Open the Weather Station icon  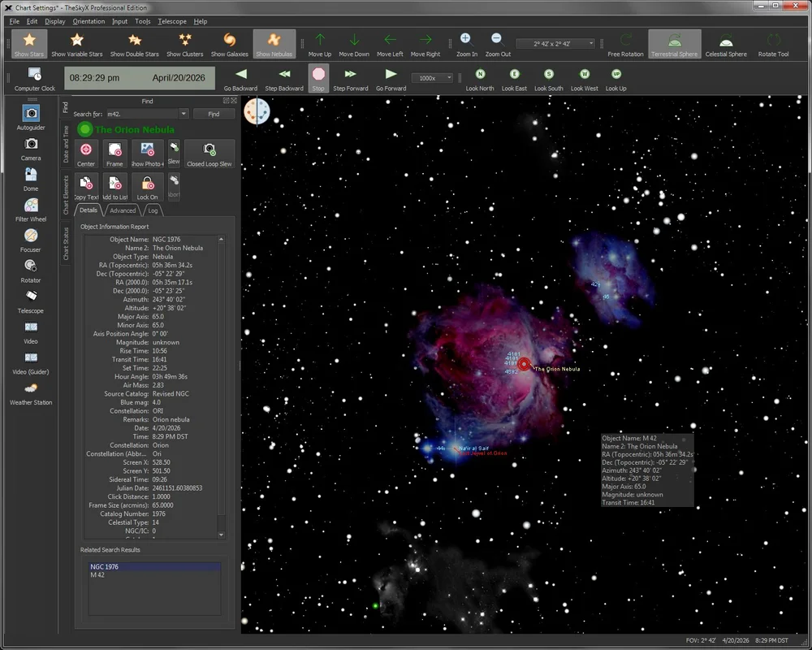click(x=31, y=388)
